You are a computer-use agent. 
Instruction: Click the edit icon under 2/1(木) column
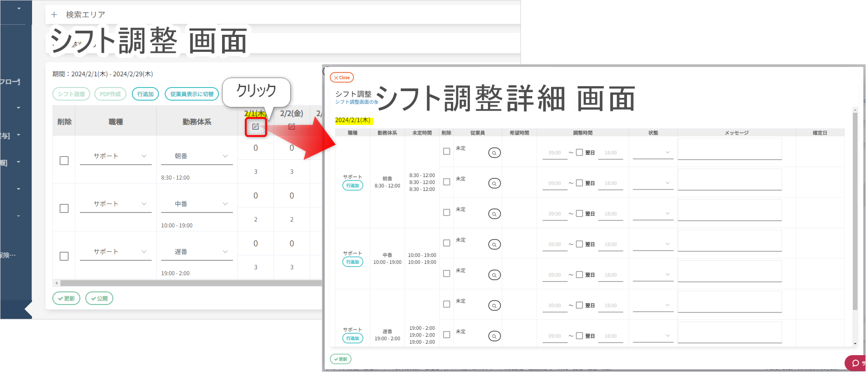[x=255, y=127]
